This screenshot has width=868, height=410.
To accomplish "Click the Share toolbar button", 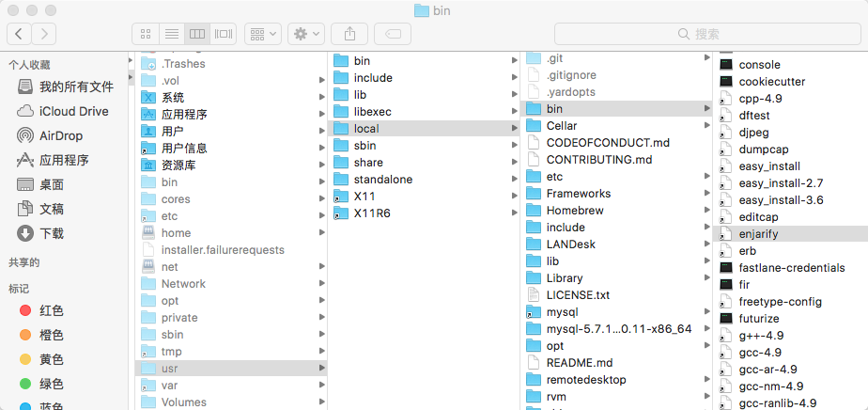I will tap(349, 34).
